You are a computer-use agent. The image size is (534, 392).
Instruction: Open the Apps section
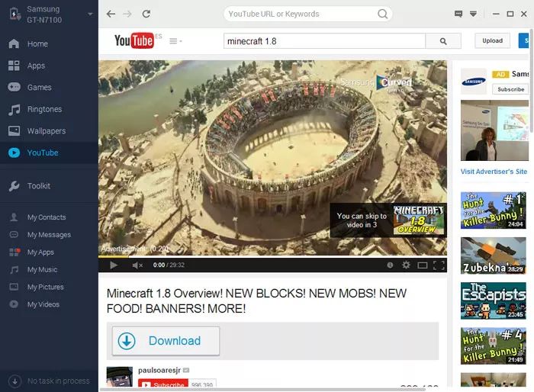49,66
